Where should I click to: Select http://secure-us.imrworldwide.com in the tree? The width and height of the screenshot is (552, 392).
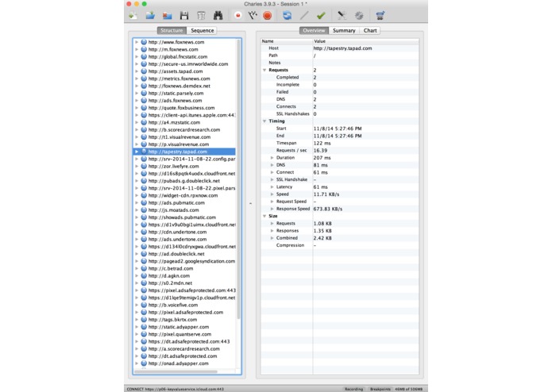coord(188,64)
